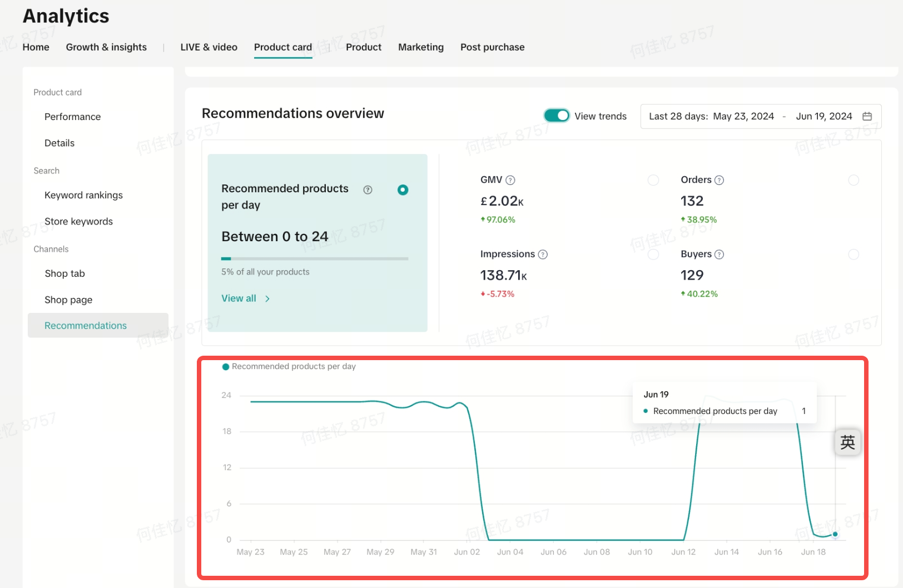The width and height of the screenshot is (903, 588).
Task: Click the View all chevron arrow
Action: pos(267,299)
